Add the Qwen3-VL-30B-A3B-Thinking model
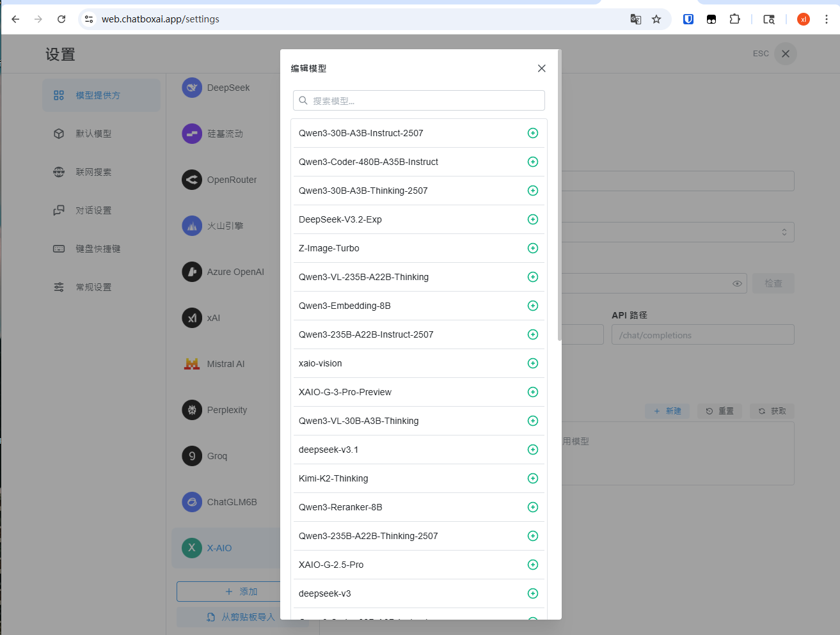 [532, 421]
